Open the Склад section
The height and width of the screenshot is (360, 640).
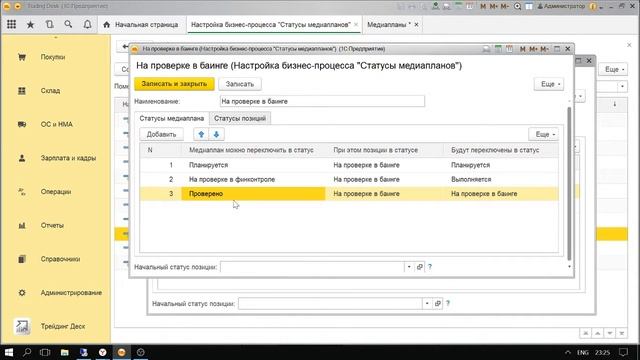(x=50, y=91)
